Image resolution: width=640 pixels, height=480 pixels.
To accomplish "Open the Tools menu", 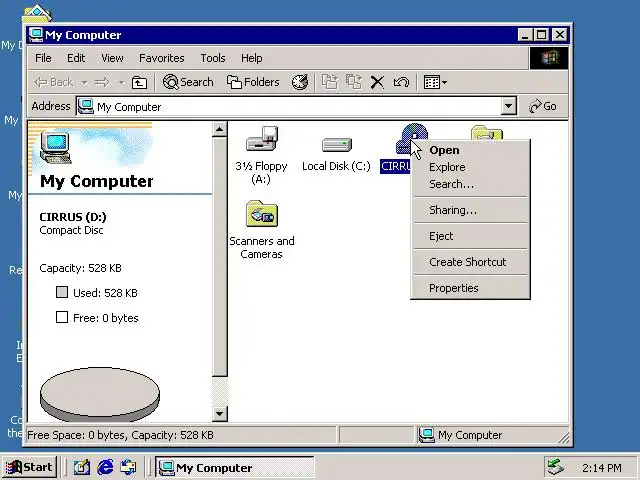I will point(213,58).
